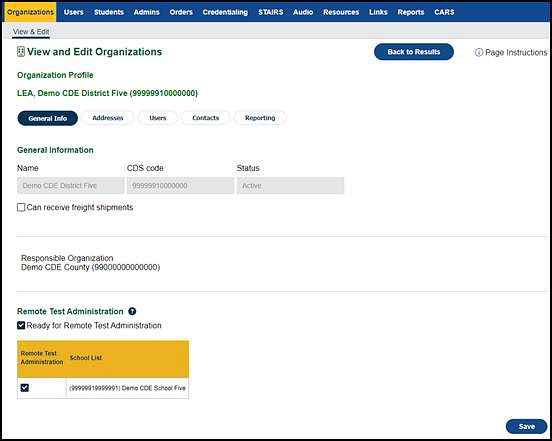Image resolution: width=552 pixels, height=441 pixels.
Task: Open the Students menu
Action: [109, 12]
